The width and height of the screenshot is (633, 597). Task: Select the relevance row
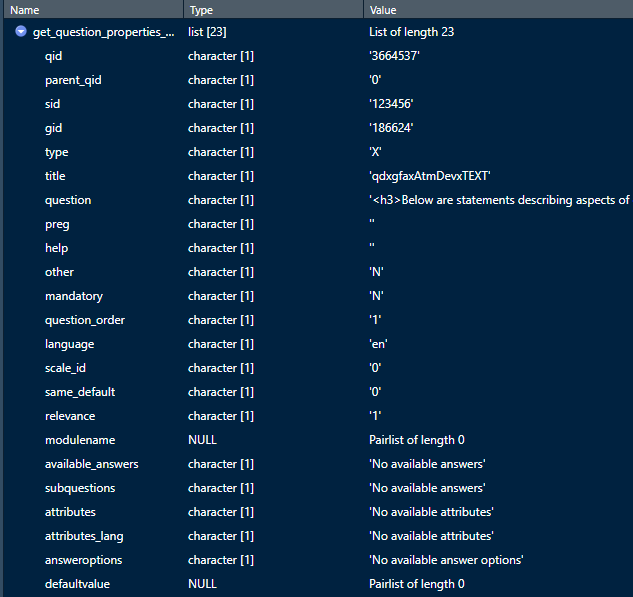70,416
